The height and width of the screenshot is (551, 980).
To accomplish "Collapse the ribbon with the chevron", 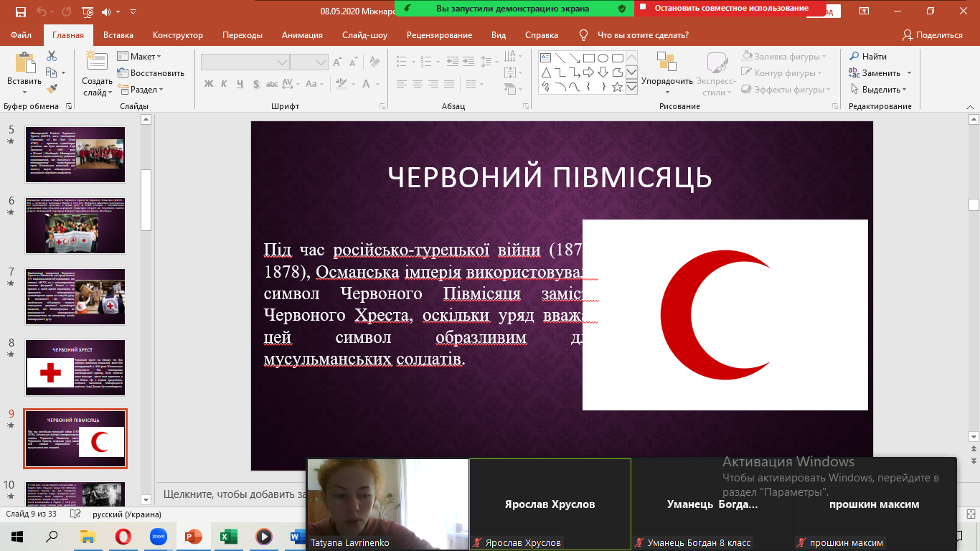I will tap(971, 105).
